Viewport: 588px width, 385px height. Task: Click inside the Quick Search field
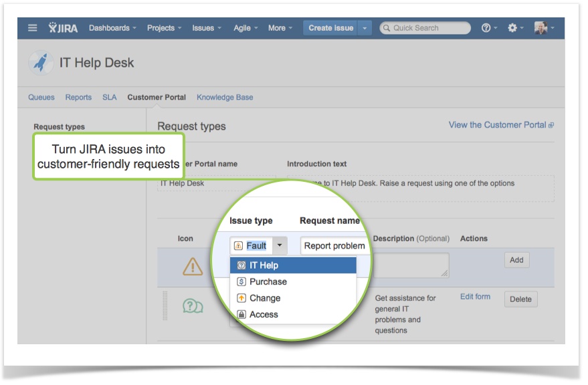click(423, 27)
